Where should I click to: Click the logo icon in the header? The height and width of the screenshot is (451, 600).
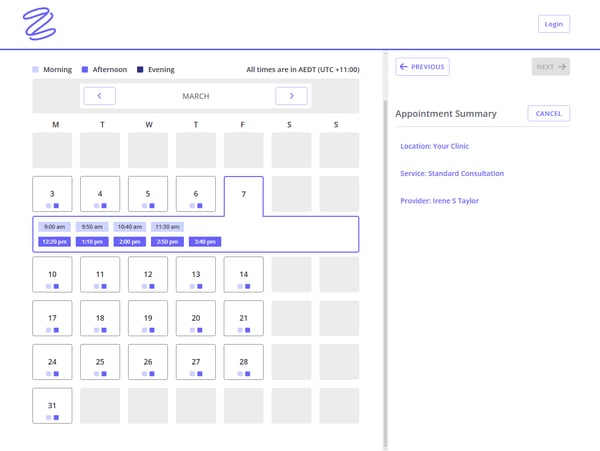pyautogui.click(x=39, y=23)
